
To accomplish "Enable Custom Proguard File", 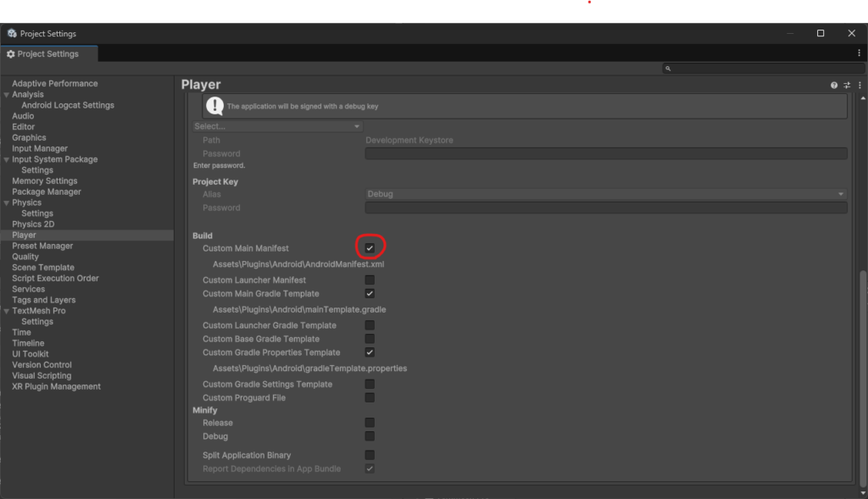I will [370, 398].
